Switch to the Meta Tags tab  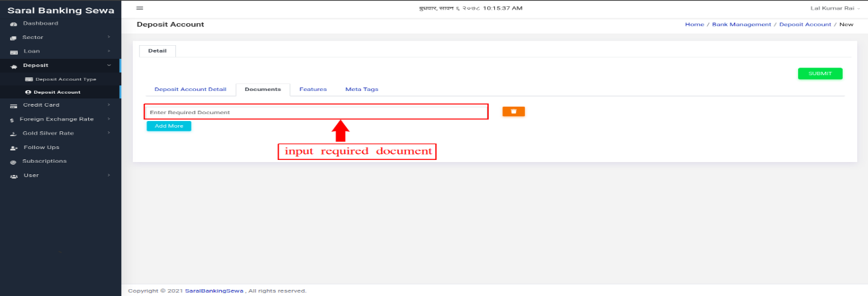point(361,90)
